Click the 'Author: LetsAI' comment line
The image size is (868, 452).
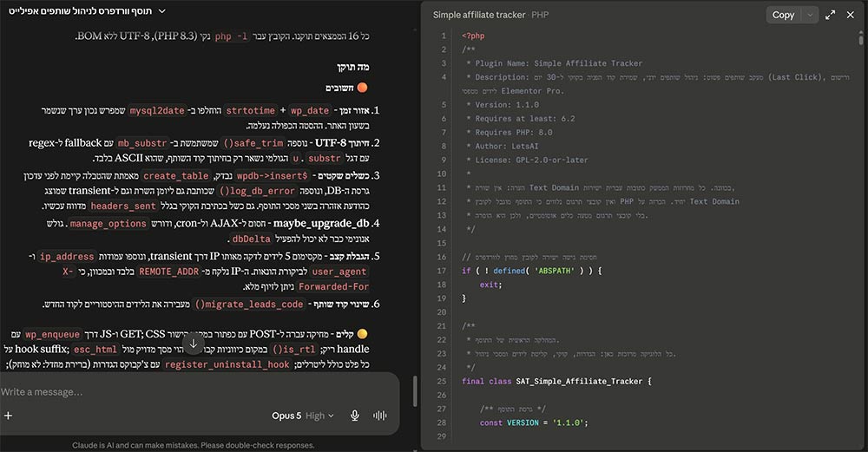[507, 146]
